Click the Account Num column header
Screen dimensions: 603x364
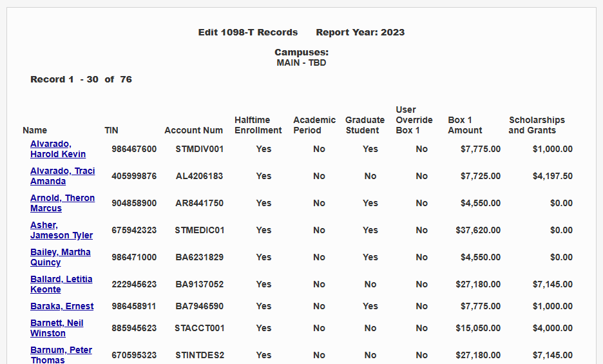point(193,130)
